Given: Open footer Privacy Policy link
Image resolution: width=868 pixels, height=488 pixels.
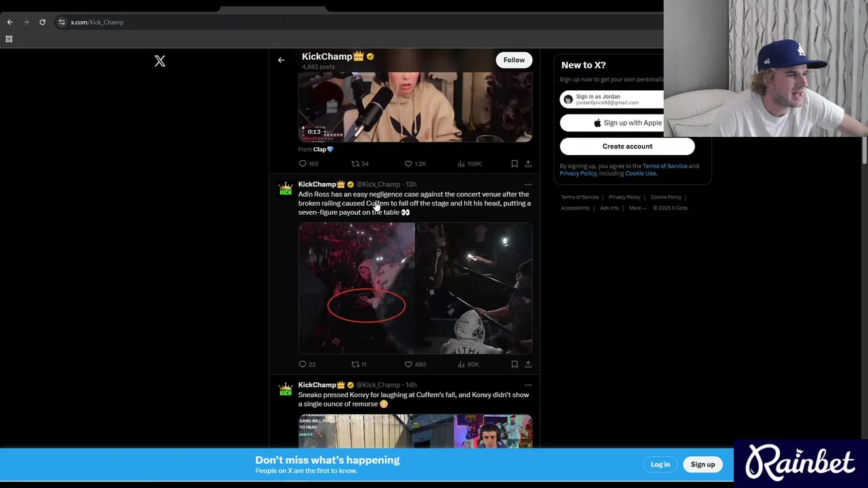Looking at the screenshot, I should click(x=625, y=197).
